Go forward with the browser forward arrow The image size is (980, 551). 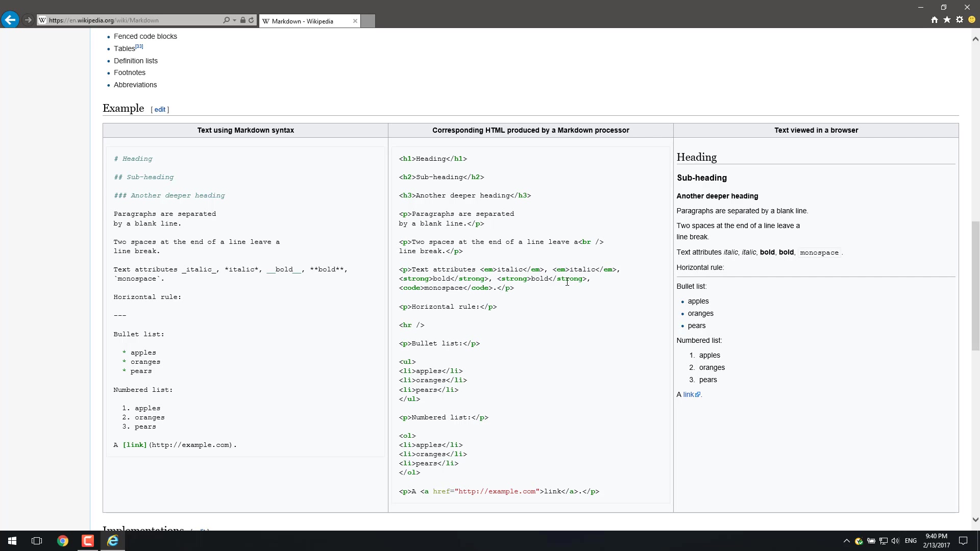[x=28, y=20]
